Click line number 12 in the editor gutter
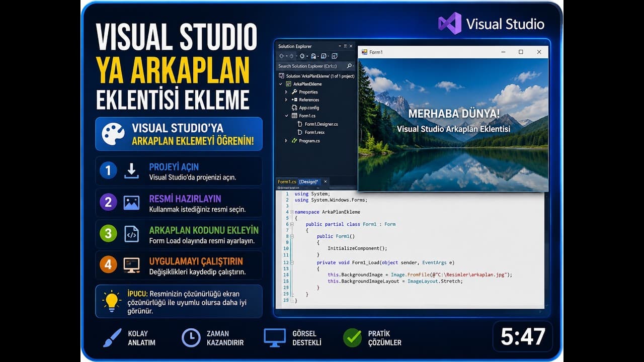The width and height of the screenshot is (644, 362). pos(286,262)
